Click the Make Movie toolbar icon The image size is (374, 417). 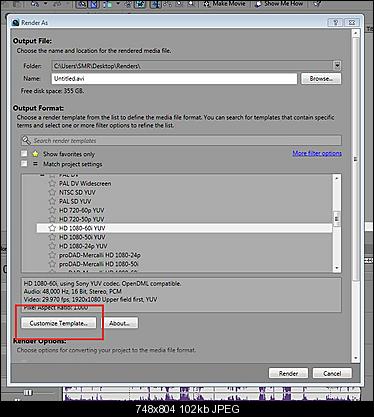click(x=207, y=4)
